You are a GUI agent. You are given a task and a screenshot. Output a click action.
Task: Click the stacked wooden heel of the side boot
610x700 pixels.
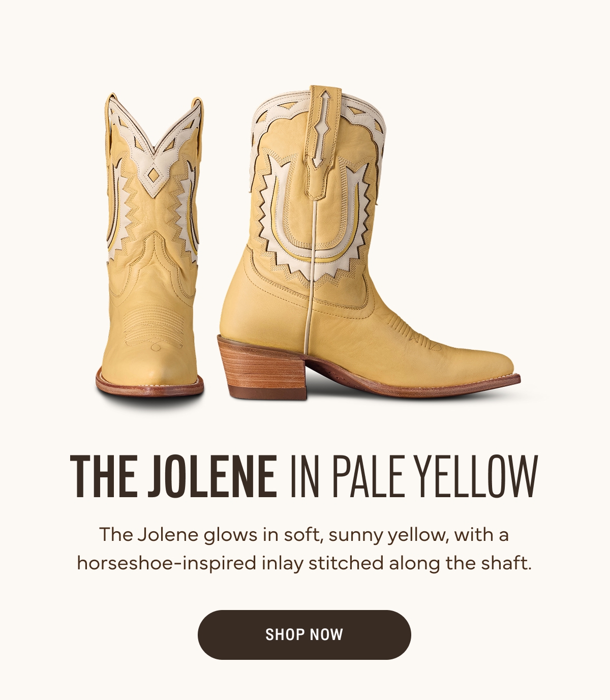(263, 367)
